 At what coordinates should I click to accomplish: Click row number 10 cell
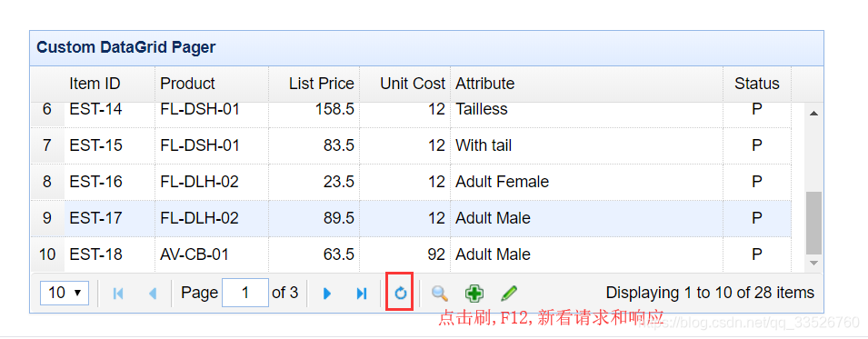tap(47, 254)
